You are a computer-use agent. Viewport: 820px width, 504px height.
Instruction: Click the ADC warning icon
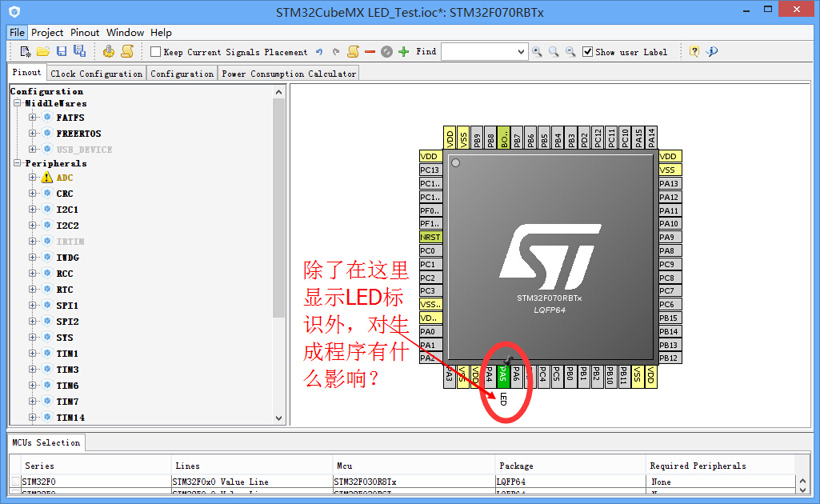click(x=47, y=178)
